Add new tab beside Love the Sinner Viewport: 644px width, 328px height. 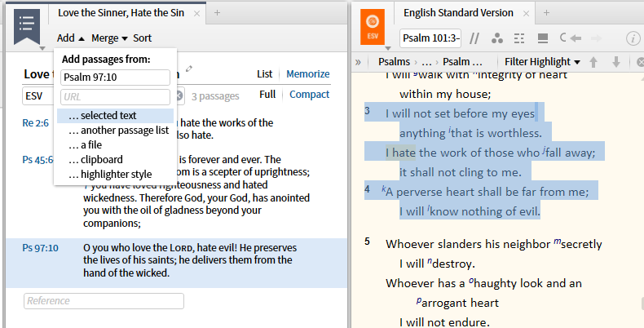(x=217, y=13)
